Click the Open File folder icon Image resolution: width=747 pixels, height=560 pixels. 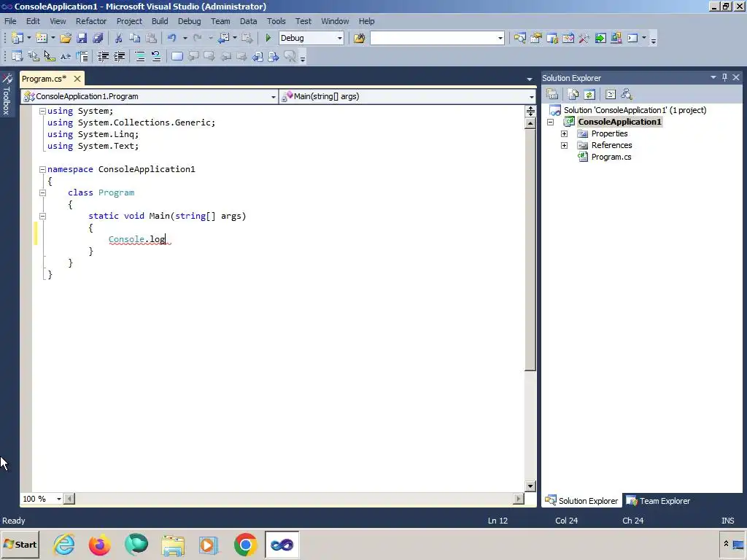[66, 38]
